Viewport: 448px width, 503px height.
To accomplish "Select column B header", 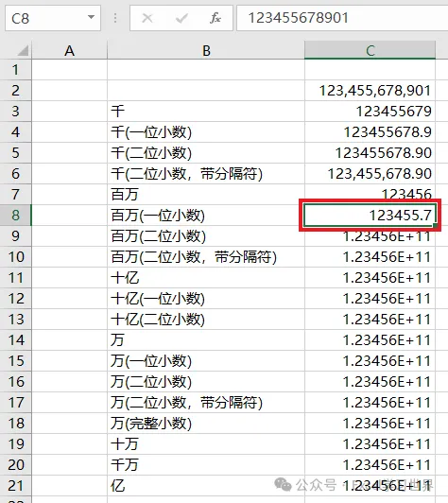I will tap(206, 51).
